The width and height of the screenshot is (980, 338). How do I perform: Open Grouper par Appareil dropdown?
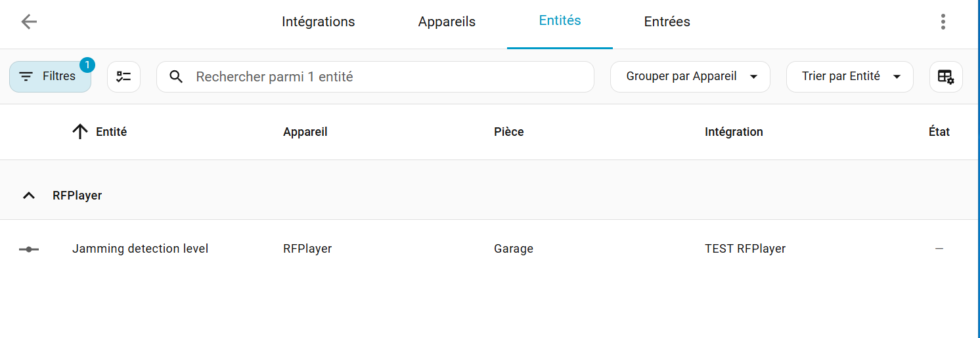pos(690,77)
